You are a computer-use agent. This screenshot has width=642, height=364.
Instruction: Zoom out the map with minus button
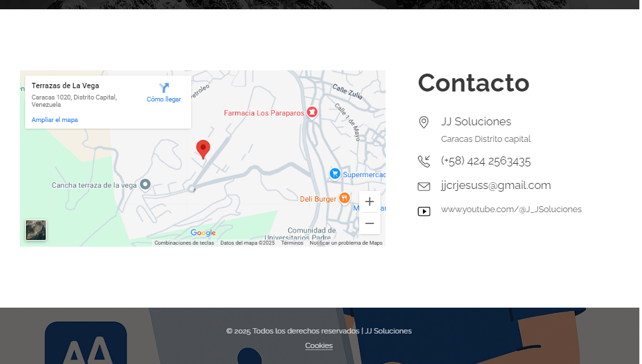pyautogui.click(x=370, y=223)
